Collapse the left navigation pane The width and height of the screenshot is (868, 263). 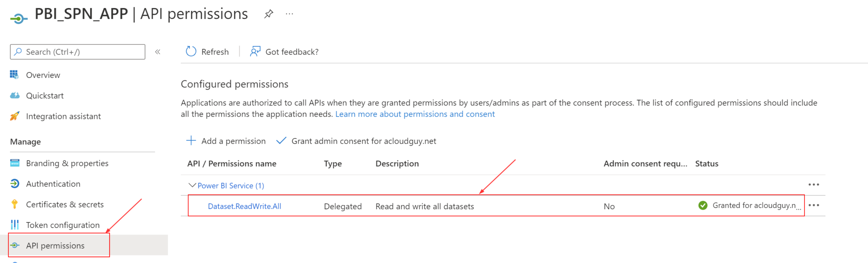[157, 52]
